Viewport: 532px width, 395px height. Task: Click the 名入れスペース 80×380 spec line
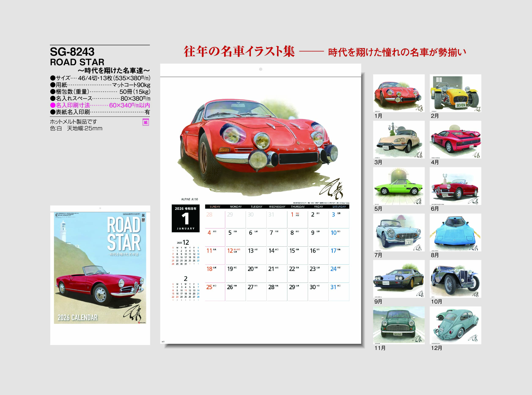point(100,98)
